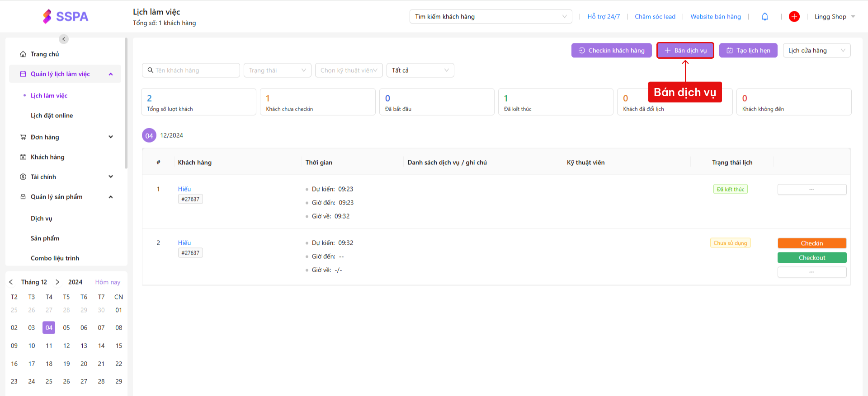Image resolution: width=868 pixels, height=396 pixels.
Task: Expand the Đơn hàng menu chevron
Action: 111,137
